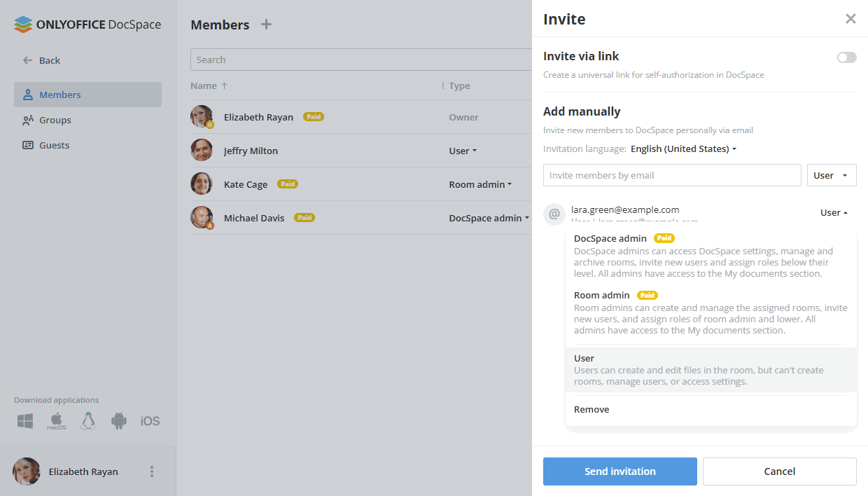Open the User role dropdown beside email field
This screenshot has width=868, height=496.
point(832,175)
